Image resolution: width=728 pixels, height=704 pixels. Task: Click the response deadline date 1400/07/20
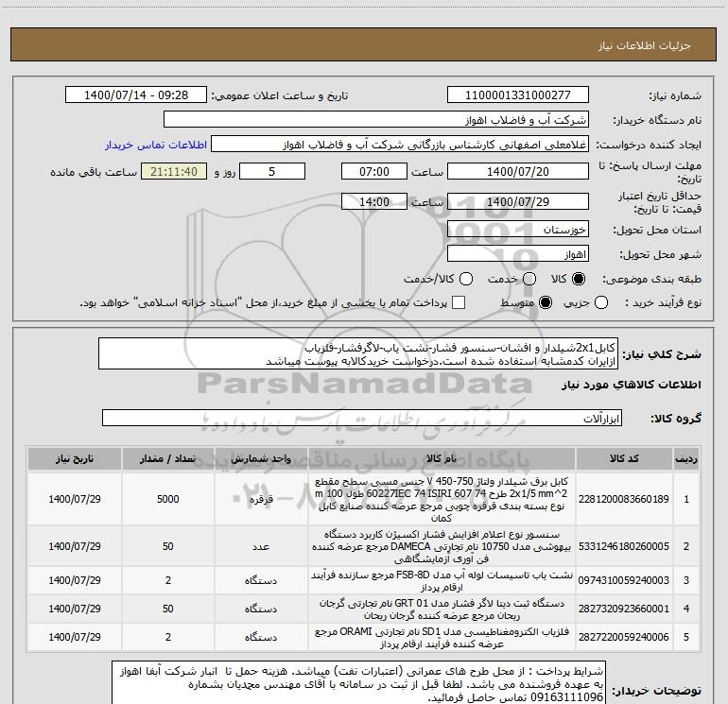518,172
